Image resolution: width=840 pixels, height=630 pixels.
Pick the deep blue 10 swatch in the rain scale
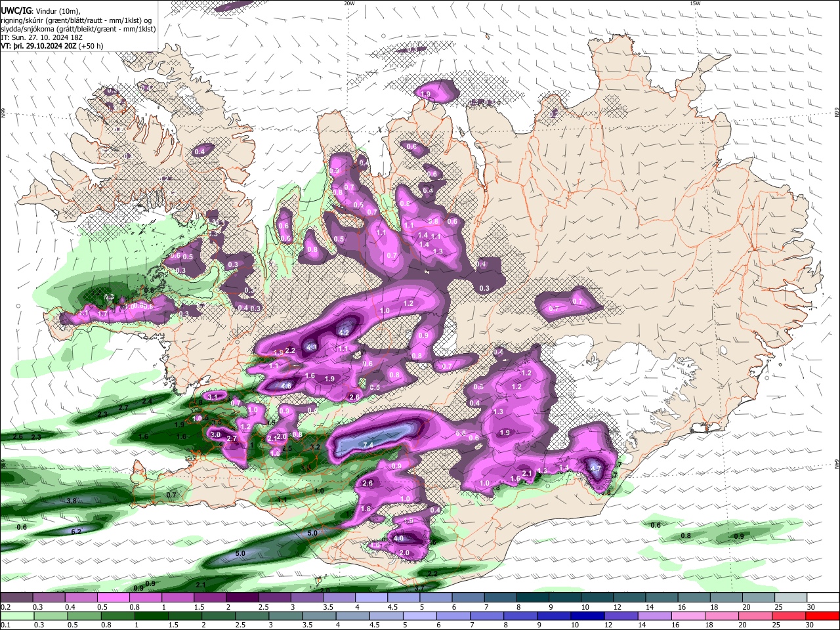click(x=587, y=616)
